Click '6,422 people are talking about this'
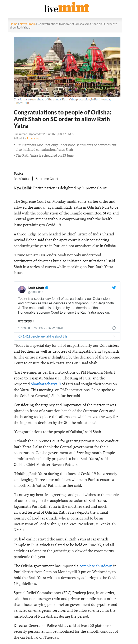Viewport: 138px width, 644px height. pos(45,336)
